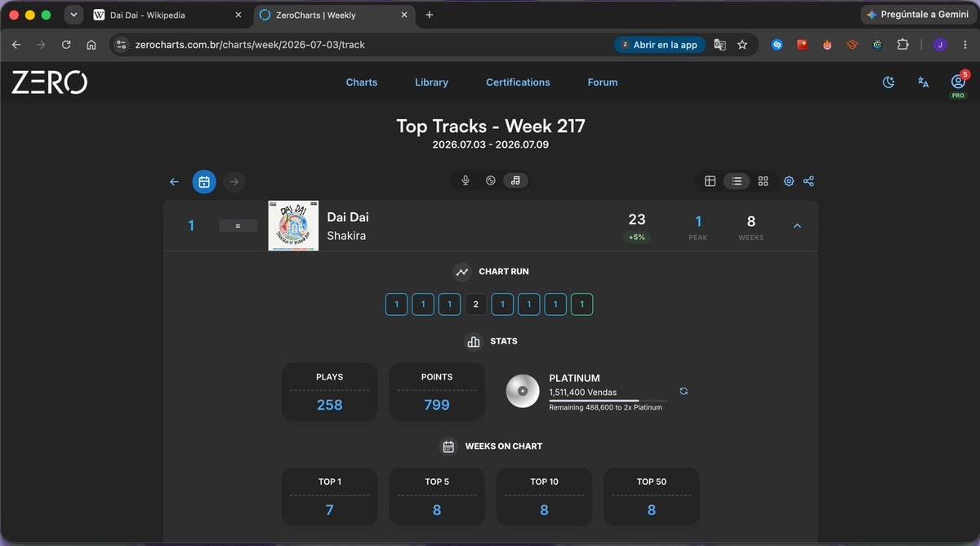
Task: Toggle dark mode moon icon
Action: (889, 82)
